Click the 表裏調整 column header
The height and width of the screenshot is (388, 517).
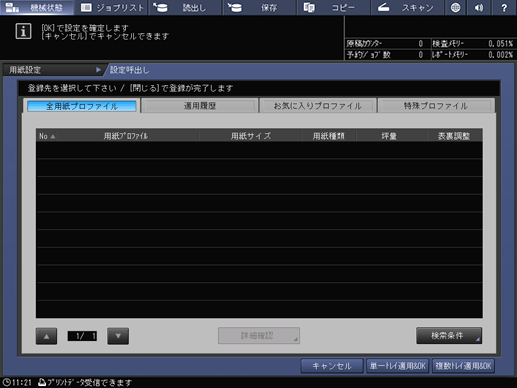tap(454, 136)
